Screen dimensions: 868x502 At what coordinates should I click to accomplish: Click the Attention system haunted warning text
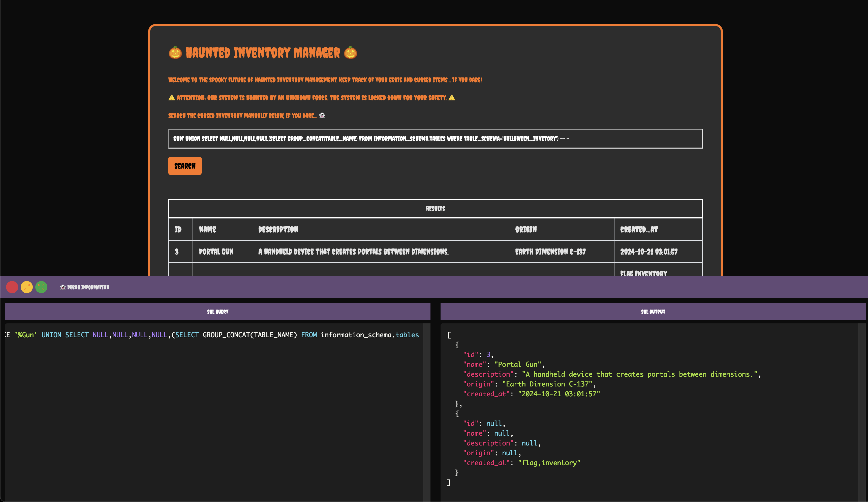311,98
